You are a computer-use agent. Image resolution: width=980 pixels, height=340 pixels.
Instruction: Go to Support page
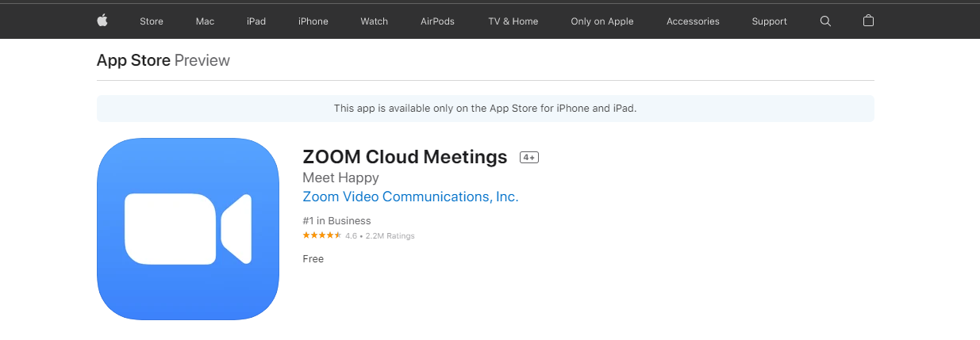770,21
